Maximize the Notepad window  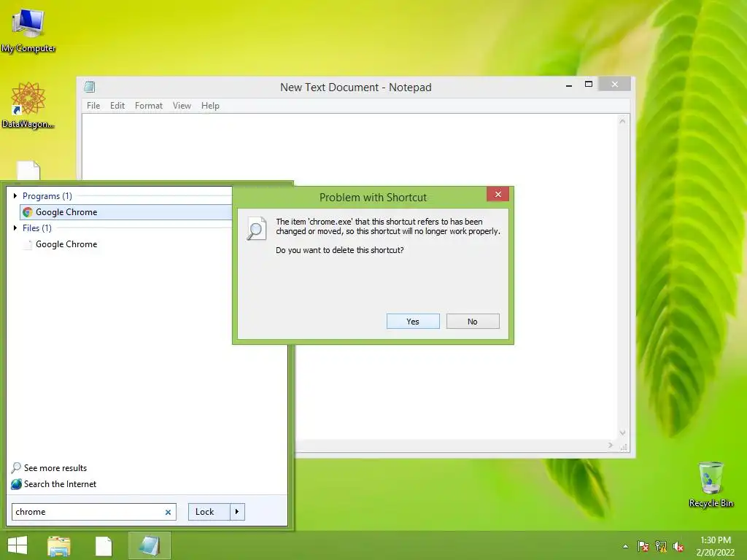coord(589,85)
